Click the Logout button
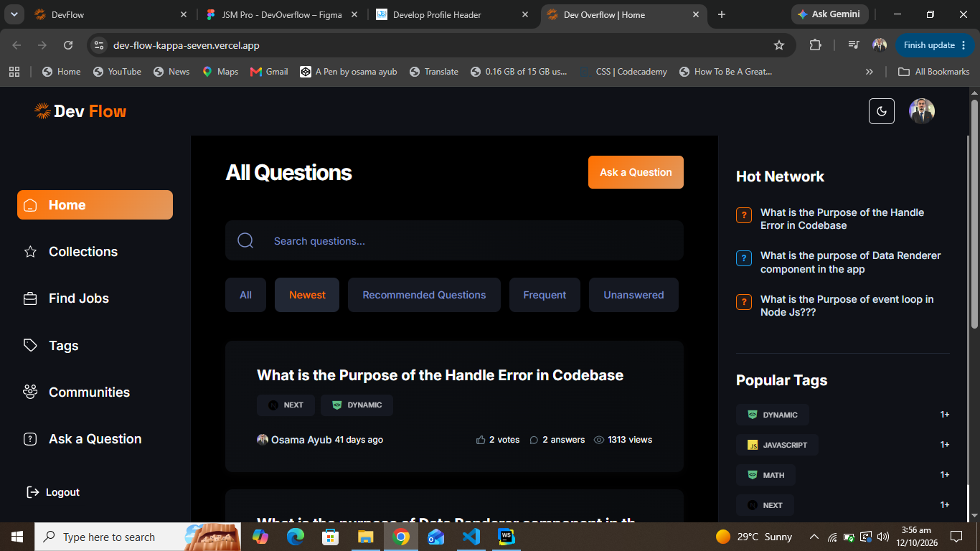 (53, 492)
